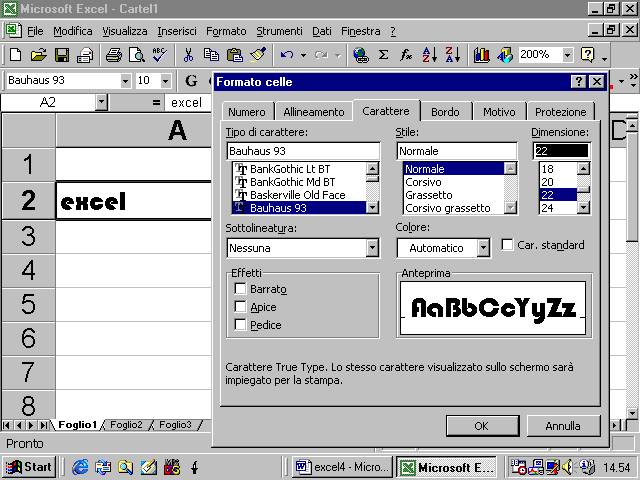Click the Drawing toolbar icon
Image resolution: width=640 pixels, height=480 pixels.
click(504, 55)
